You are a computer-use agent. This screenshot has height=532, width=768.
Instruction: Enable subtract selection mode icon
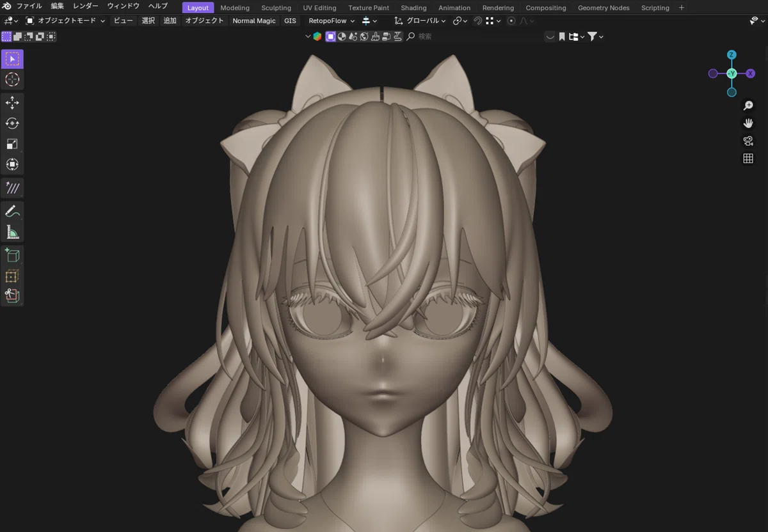coord(29,36)
